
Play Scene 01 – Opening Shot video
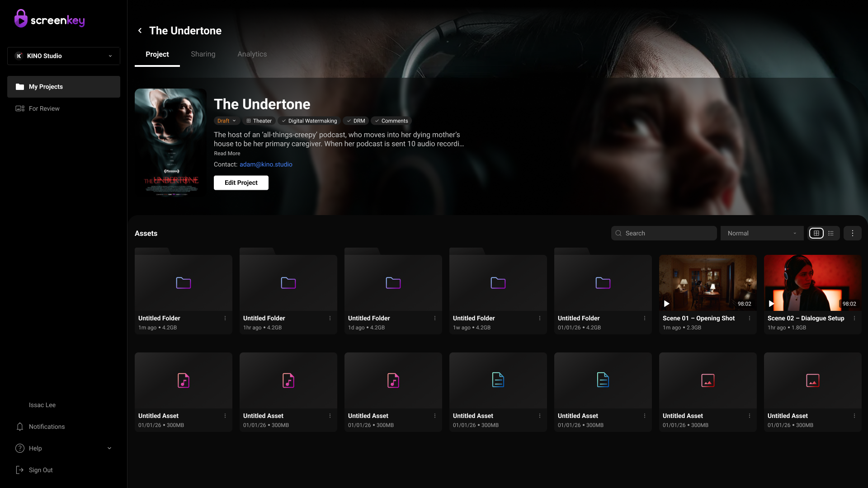[x=667, y=304]
